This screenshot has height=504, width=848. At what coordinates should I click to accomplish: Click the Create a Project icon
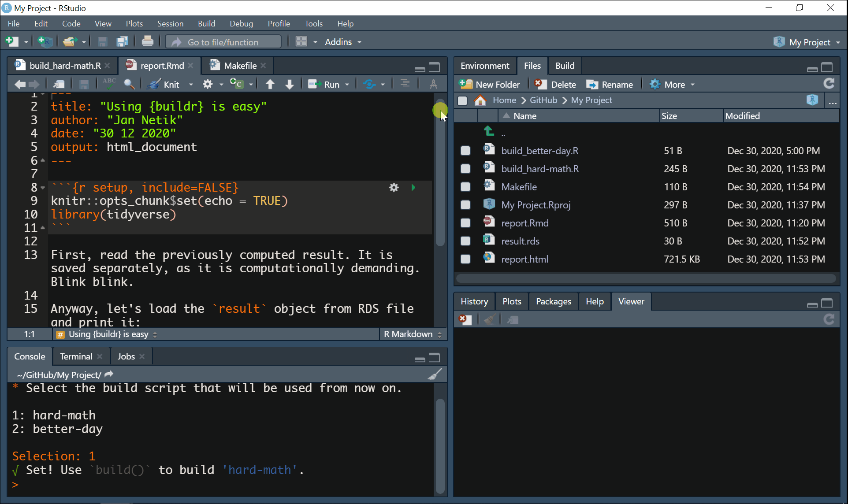click(x=45, y=42)
